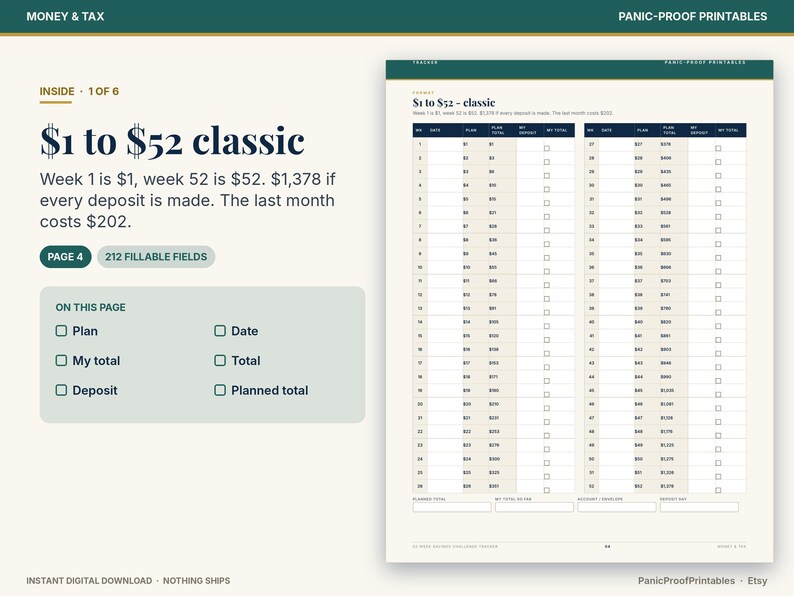
Task: Click the 'MONEY & TAX' header label
Action: coord(65,16)
